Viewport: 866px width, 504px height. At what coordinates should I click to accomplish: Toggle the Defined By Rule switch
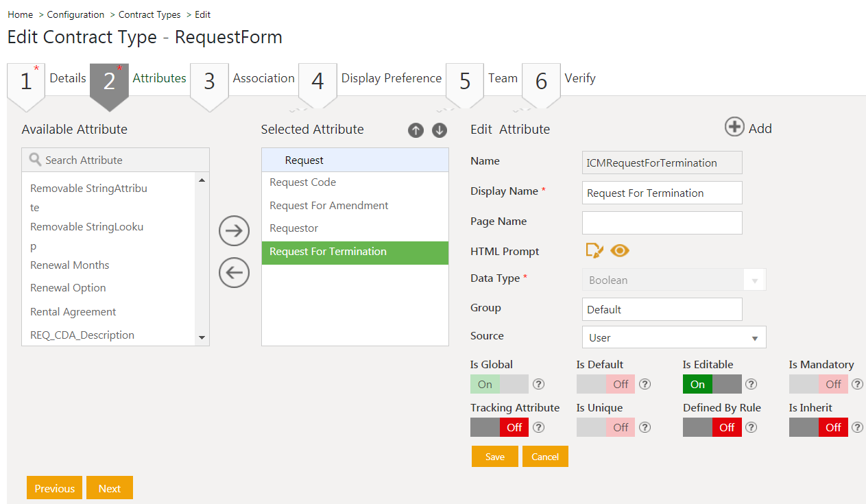click(x=712, y=427)
